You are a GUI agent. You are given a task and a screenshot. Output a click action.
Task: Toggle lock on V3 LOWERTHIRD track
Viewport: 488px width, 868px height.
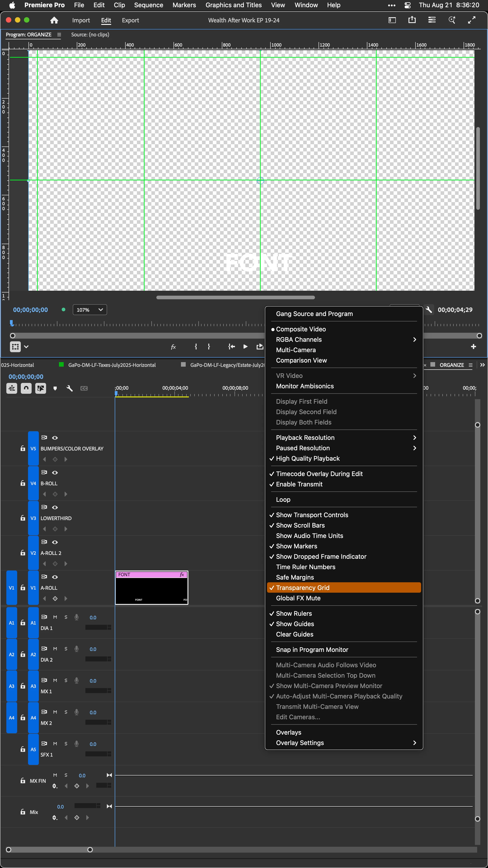click(23, 518)
